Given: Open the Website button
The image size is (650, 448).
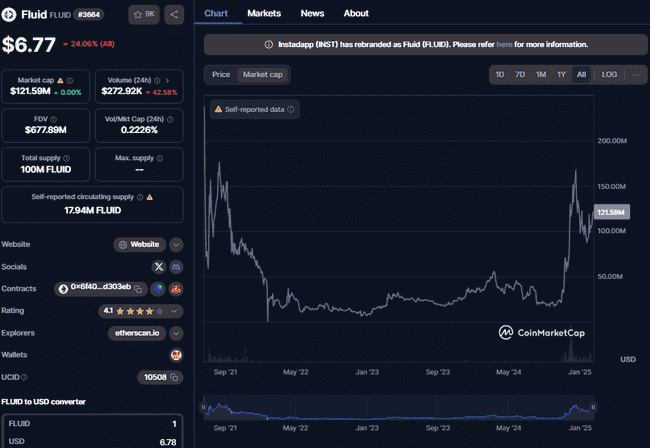Looking at the screenshot, I should click(x=140, y=245).
